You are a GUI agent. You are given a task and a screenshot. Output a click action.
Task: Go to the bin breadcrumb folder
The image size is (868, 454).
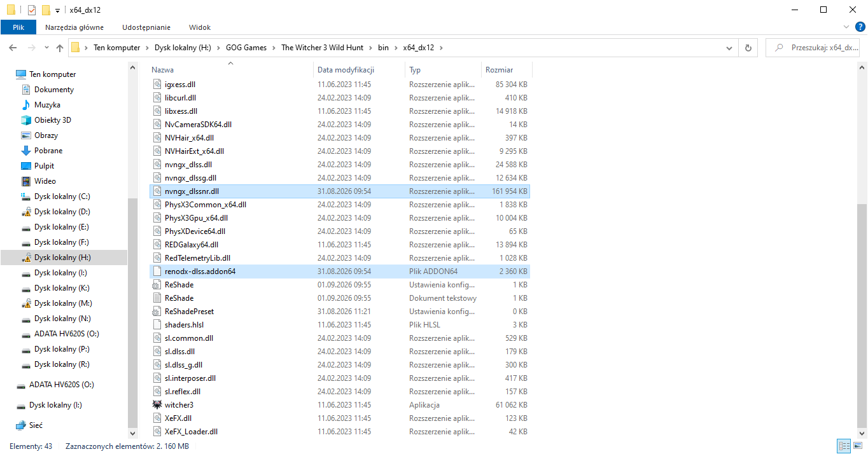383,48
